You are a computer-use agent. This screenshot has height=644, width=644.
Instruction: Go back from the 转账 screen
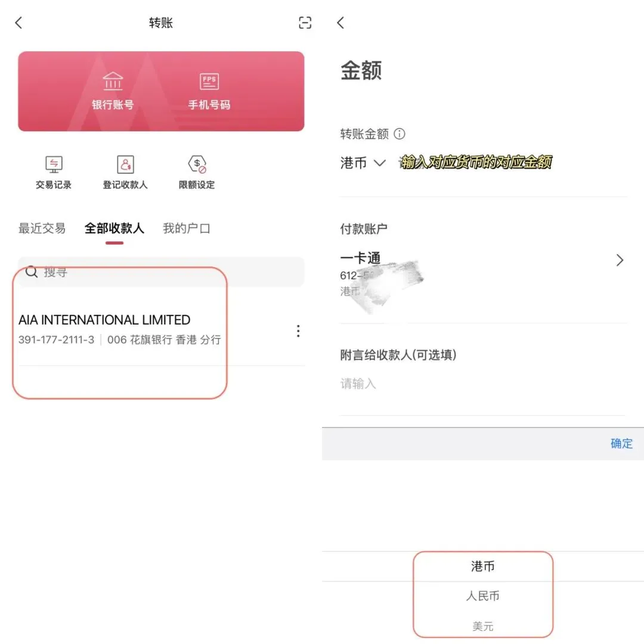(x=18, y=23)
